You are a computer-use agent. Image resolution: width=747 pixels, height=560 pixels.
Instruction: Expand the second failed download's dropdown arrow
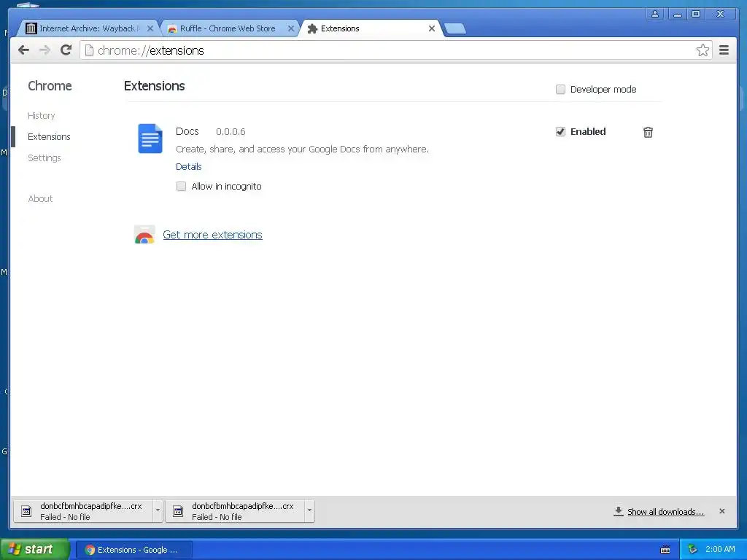click(x=309, y=511)
